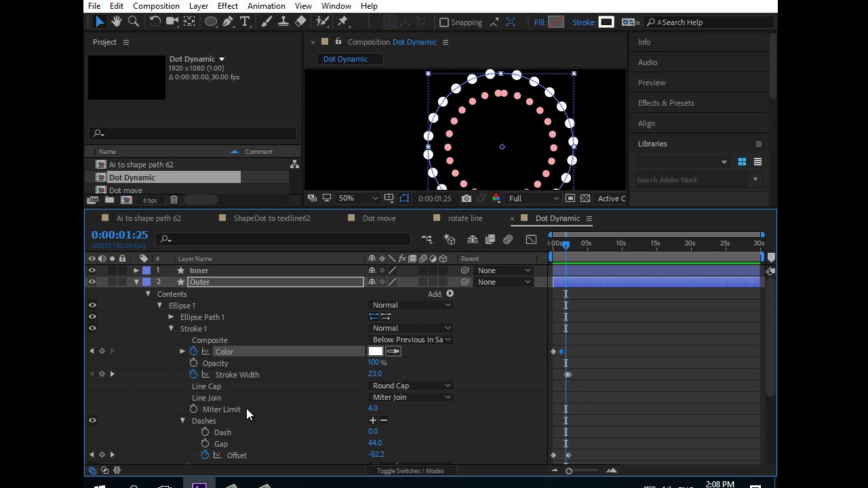Select the Pen tool
The width and height of the screenshot is (868, 488).
tap(228, 22)
